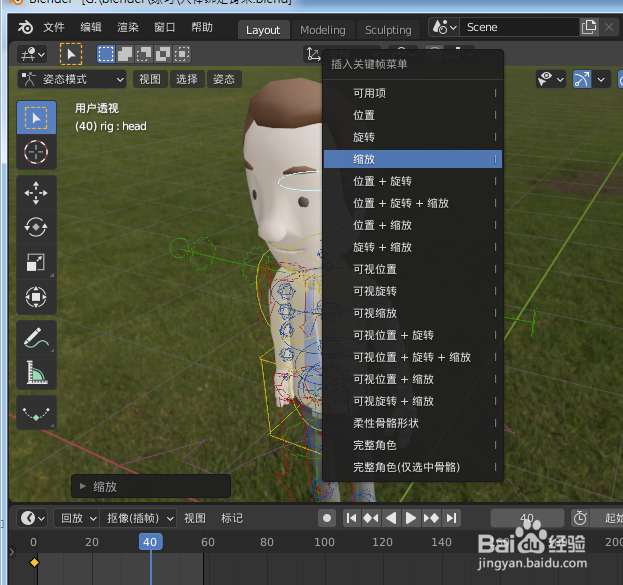This screenshot has height=585, width=623.
Task: Choose 柔性骨骼形状 keying set
Action: coord(413,423)
